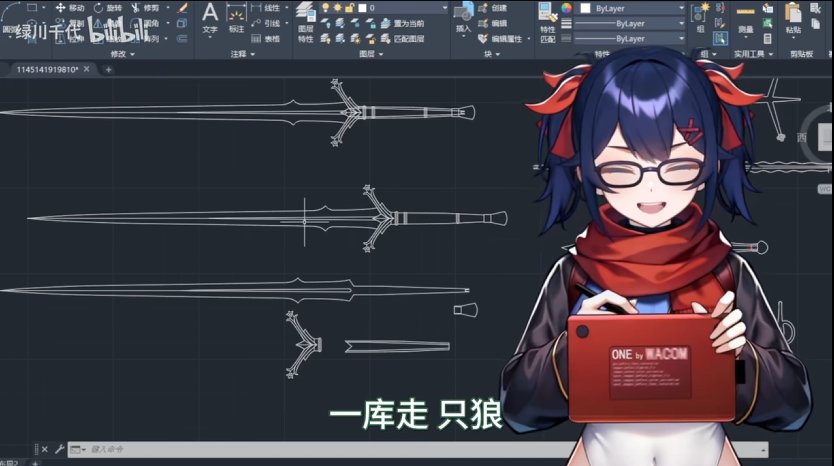Screen dimensions: 834x466
Task: Insert a Table (表格)
Action: point(265,38)
